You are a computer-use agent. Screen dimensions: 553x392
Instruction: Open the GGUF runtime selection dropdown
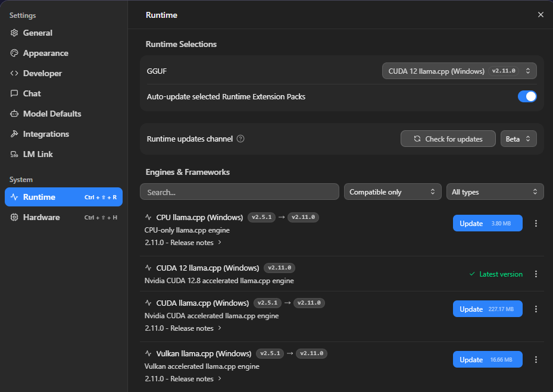click(459, 71)
